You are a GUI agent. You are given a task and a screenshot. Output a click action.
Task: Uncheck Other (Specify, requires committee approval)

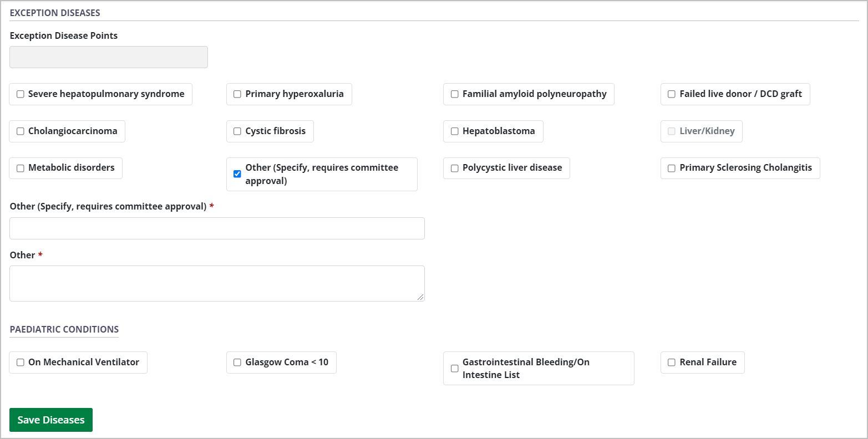[x=237, y=173]
